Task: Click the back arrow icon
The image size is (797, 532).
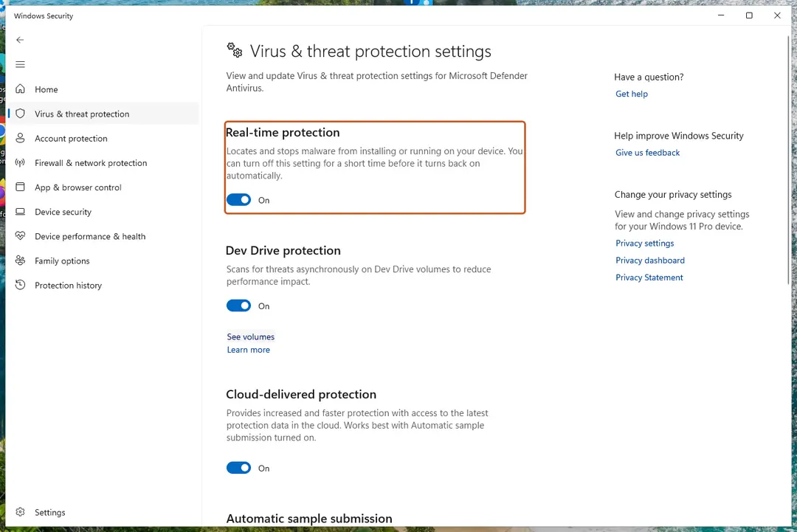Action: pos(20,40)
